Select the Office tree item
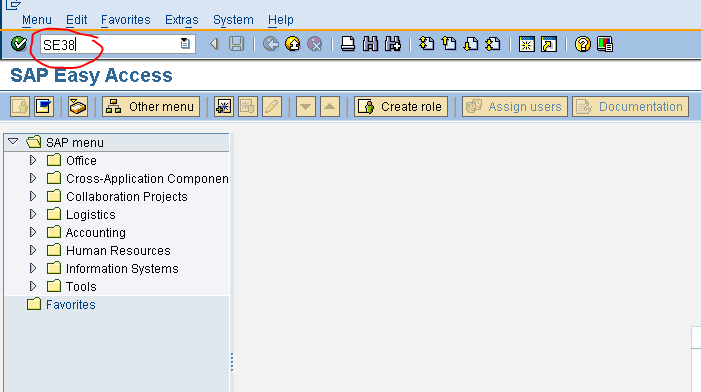 [x=81, y=160]
